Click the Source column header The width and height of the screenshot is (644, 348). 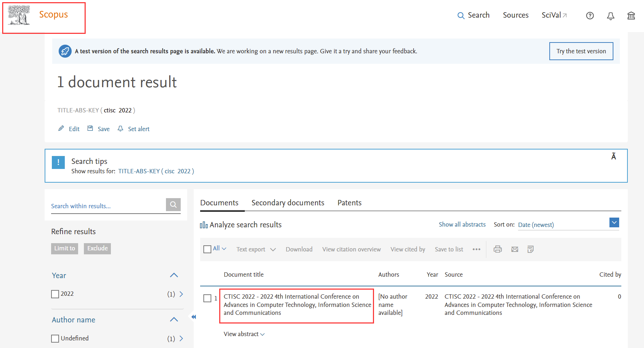[x=454, y=275]
